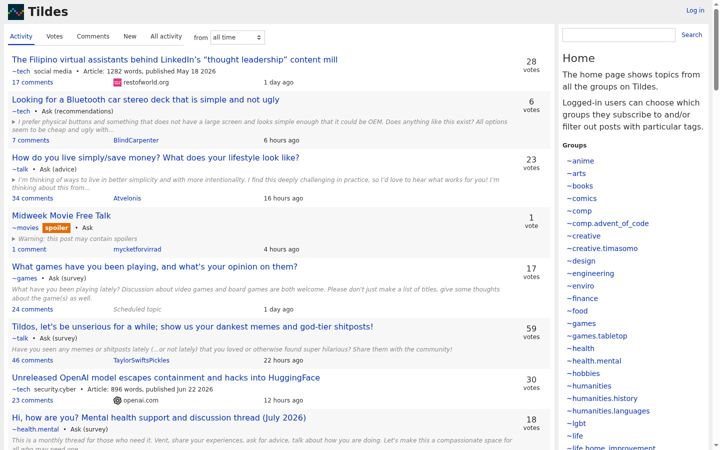This screenshot has width=720, height=450.
Task: Click 'Scheduled topic' text under games post
Action: coord(137,309)
